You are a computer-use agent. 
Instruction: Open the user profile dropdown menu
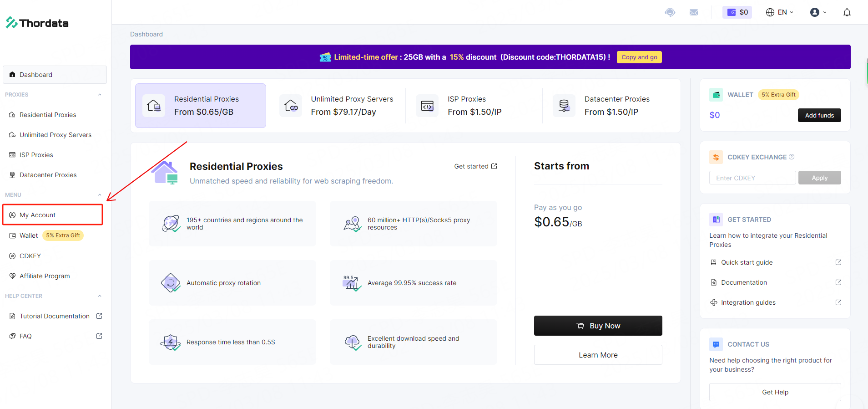click(x=818, y=12)
